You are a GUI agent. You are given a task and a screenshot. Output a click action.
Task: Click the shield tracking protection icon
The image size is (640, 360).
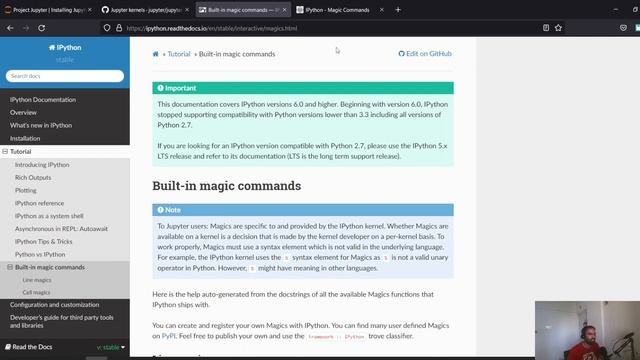pyautogui.click(x=107, y=28)
